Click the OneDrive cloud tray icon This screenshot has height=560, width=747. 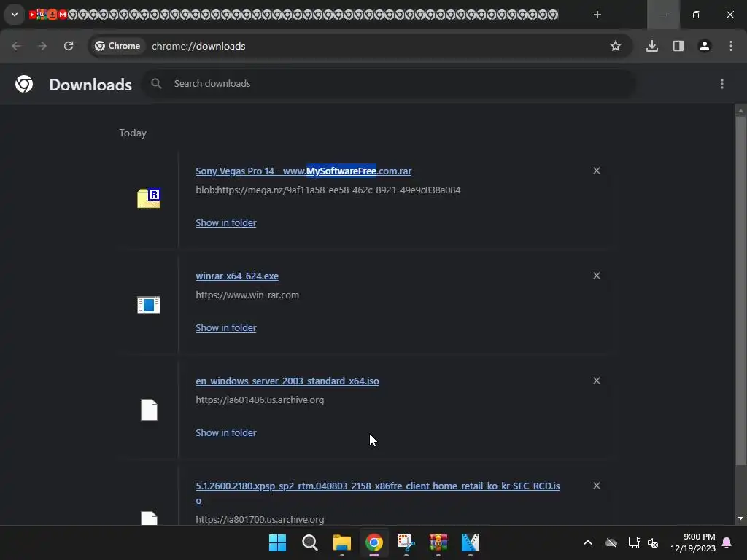(611, 542)
